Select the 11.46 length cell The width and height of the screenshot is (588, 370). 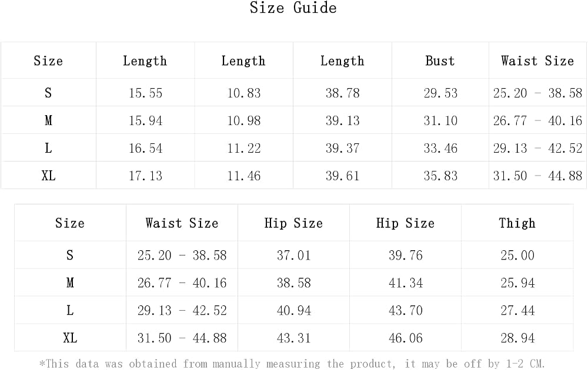coord(244,176)
